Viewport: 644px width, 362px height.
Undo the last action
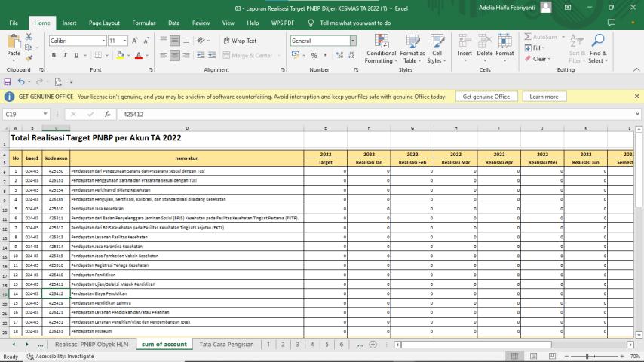[x=21, y=81]
